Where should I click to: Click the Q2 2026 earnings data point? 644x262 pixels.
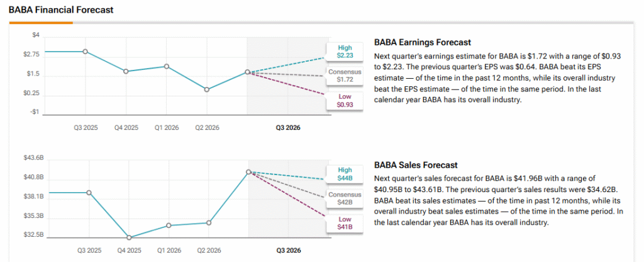click(x=208, y=89)
